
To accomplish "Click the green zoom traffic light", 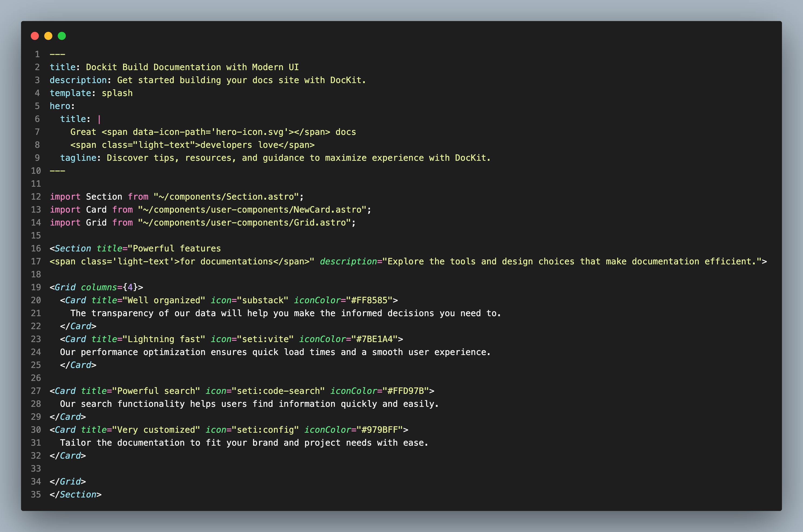I will point(62,35).
